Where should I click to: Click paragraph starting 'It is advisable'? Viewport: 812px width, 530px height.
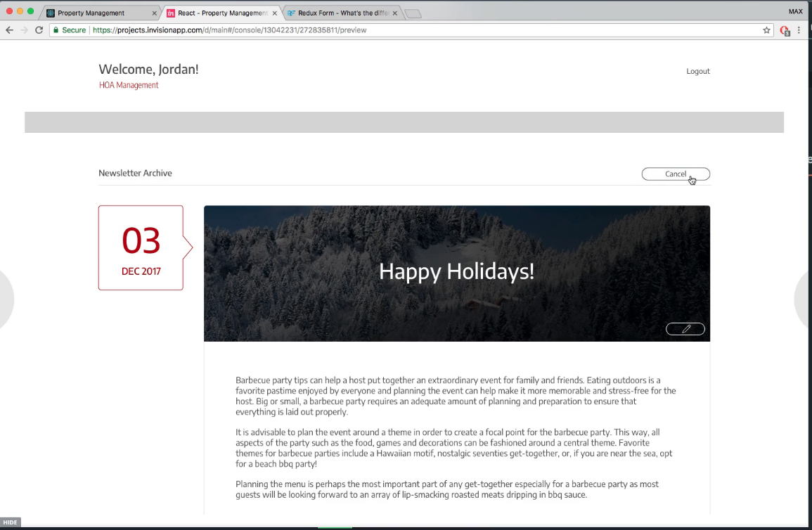454,448
